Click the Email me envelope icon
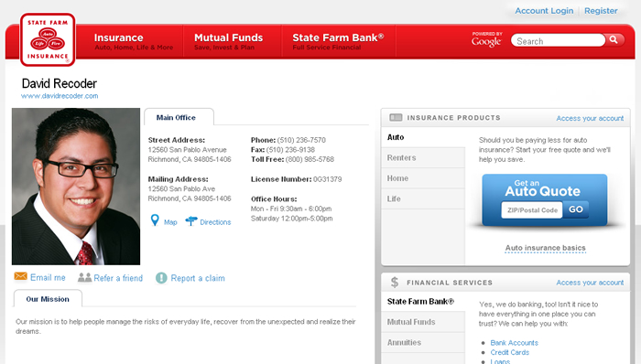The width and height of the screenshot is (641, 364). coord(20,277)
